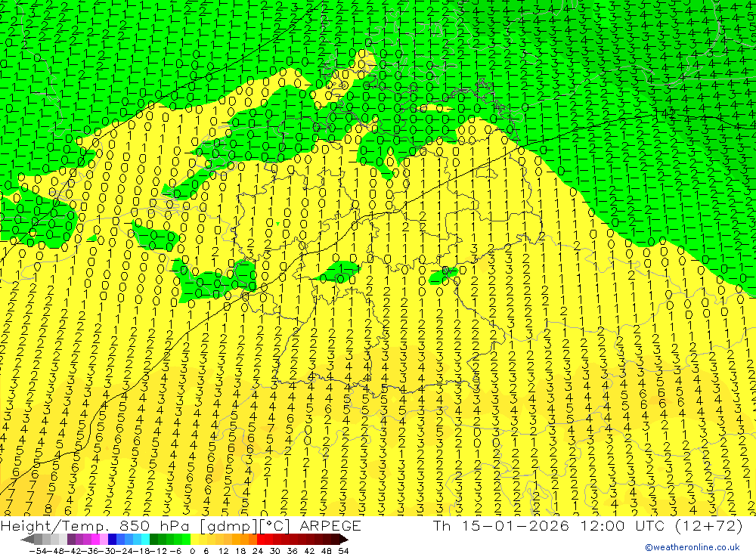Click the ARPEGE model name label
The image size is (756, 554).
330,525
